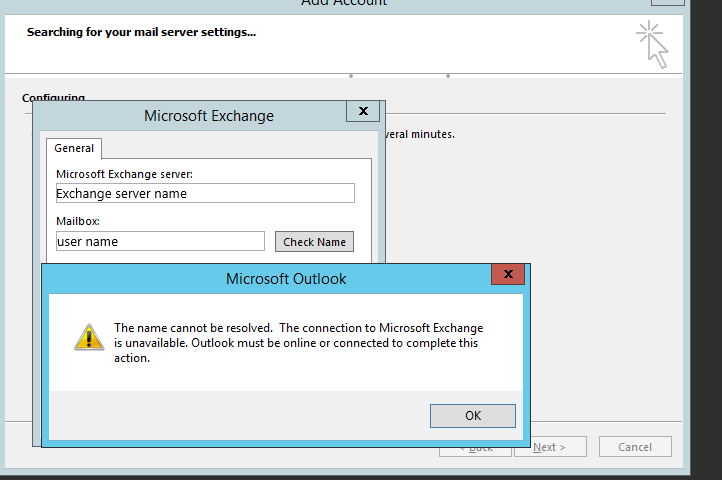
Task: Click the 'Microsoft Exchange server:' label
Action: [124, 174]
